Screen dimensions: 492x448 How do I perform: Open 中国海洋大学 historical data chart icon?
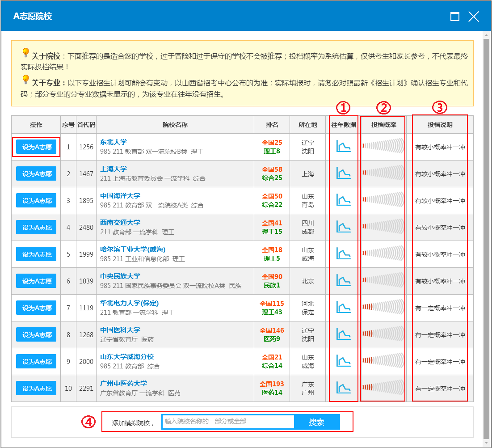tap(343, 200)
